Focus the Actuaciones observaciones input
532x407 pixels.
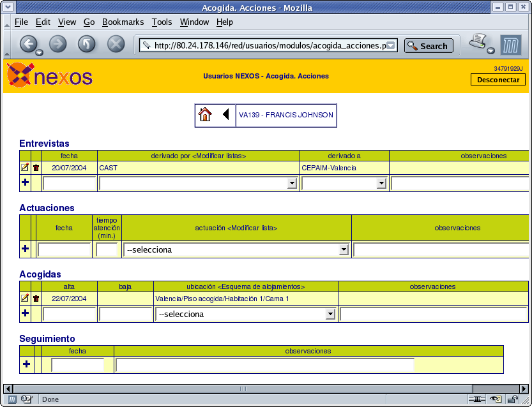pos(441,250)
